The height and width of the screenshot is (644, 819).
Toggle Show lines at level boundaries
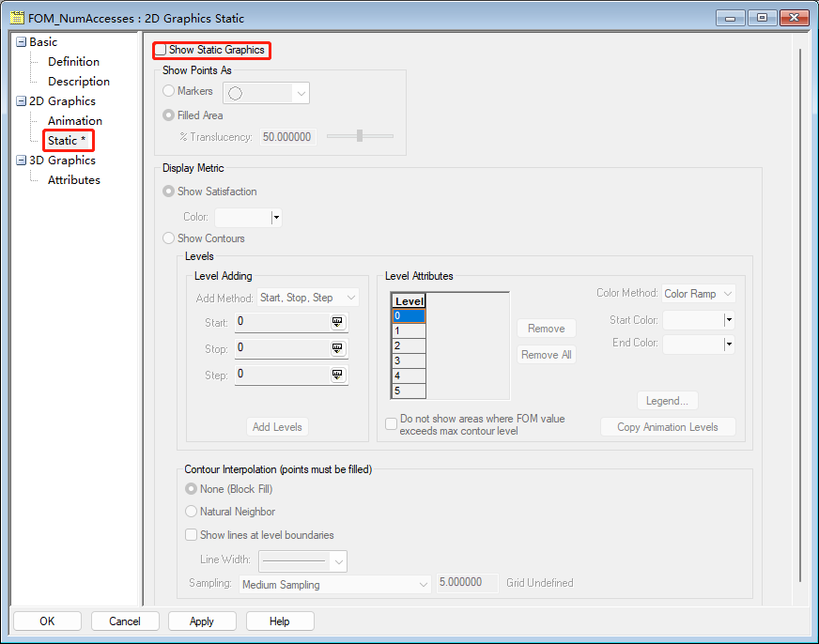click(x=192, y=535)
